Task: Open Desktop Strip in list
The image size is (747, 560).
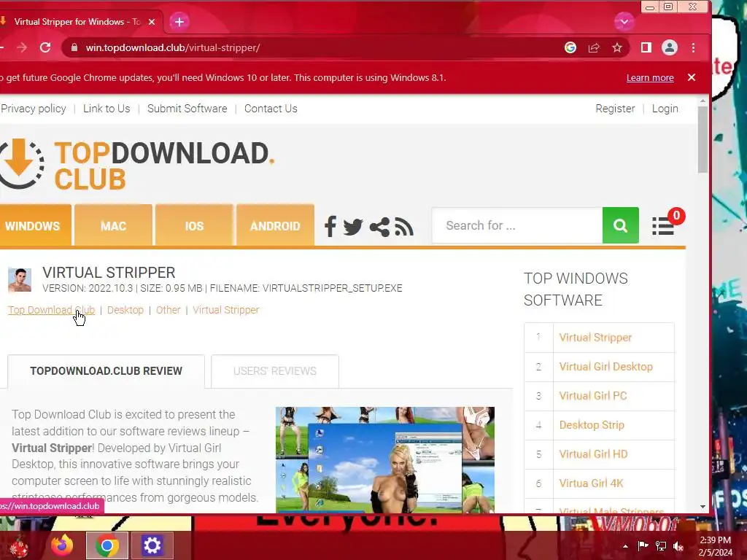Action: (x=592, y=425)
